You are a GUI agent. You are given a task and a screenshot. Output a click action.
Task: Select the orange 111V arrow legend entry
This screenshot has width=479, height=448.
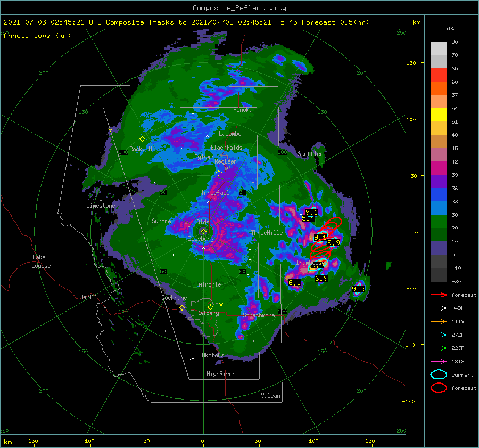coord(439,321)
